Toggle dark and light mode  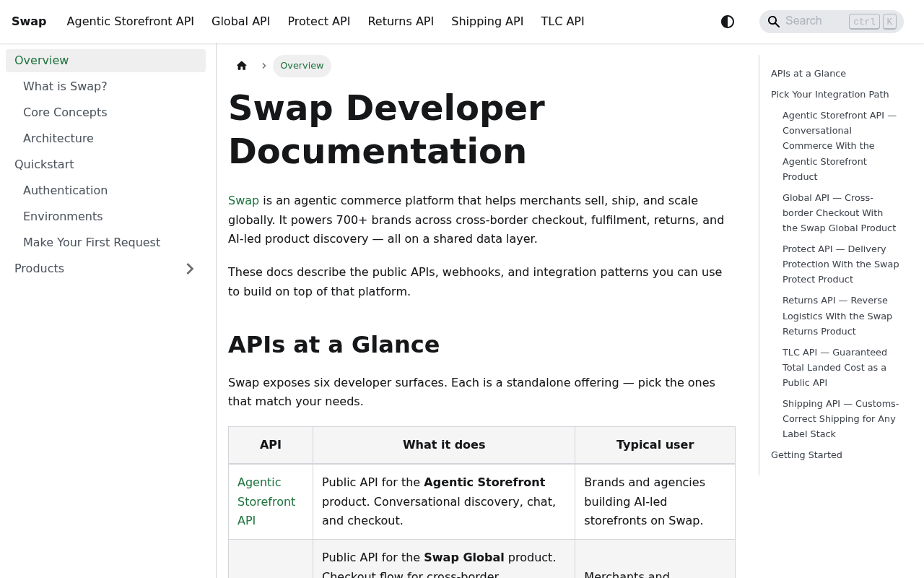point(728,22)
